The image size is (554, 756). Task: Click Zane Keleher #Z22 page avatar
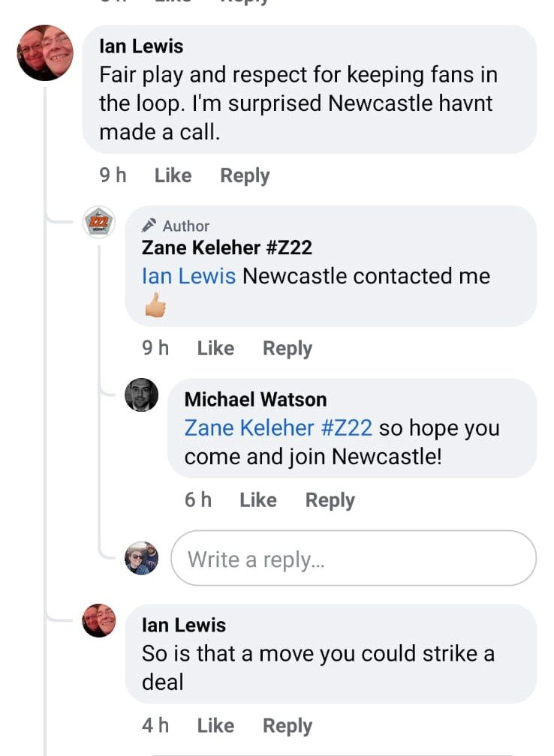98,222
